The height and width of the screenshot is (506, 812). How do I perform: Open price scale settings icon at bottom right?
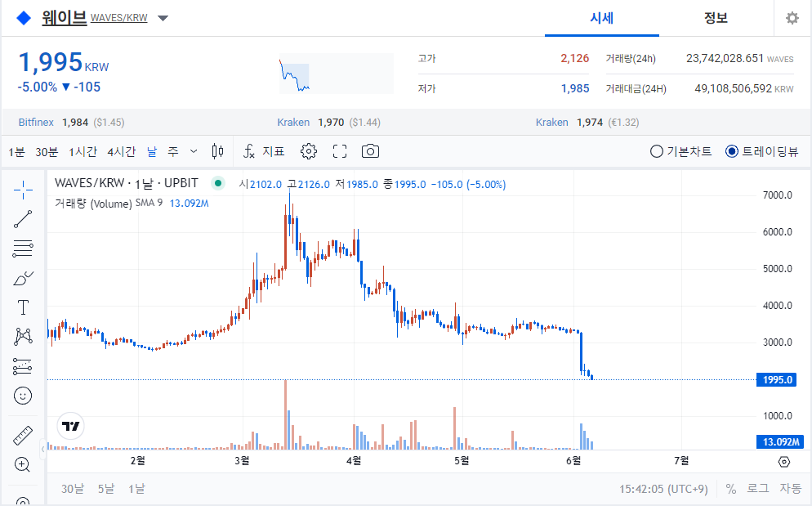tap(784, 461)
